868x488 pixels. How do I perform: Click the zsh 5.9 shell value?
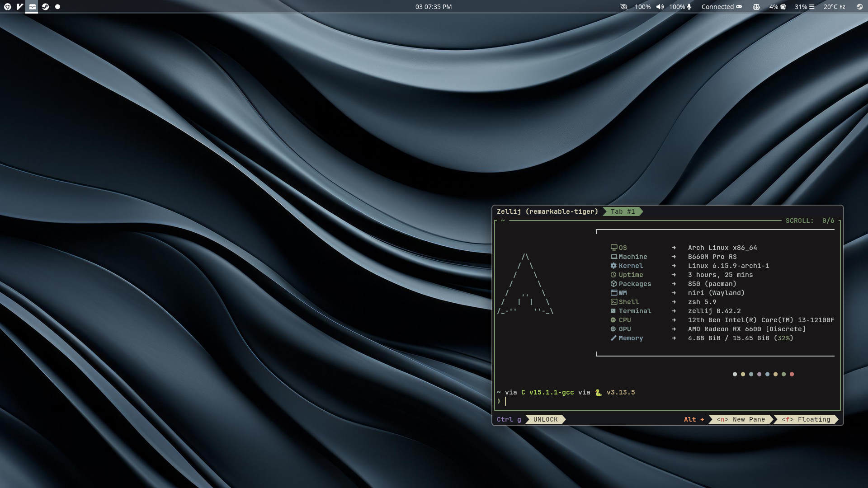[702, 302]
